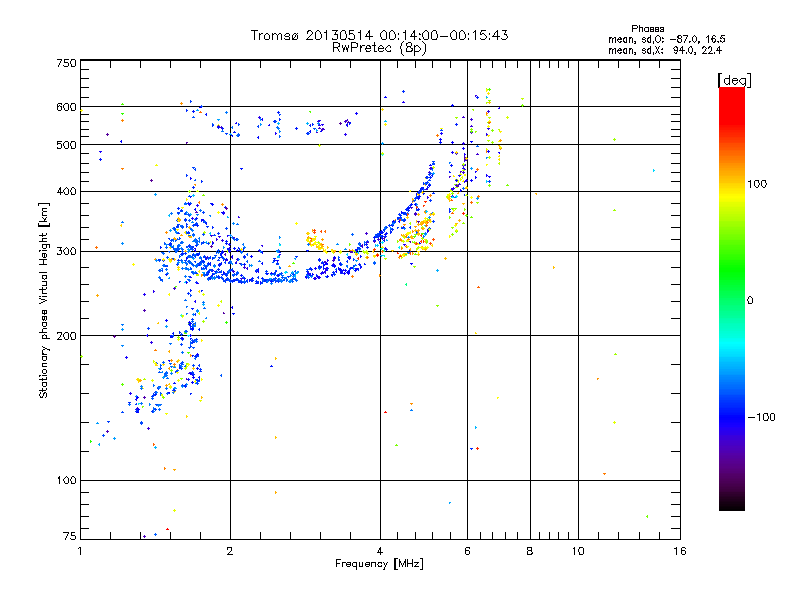Click the colorbar tick label "-100"
The width and height of the screenshot is (800, 600).
pyautogui.click(x=761, y=417)
